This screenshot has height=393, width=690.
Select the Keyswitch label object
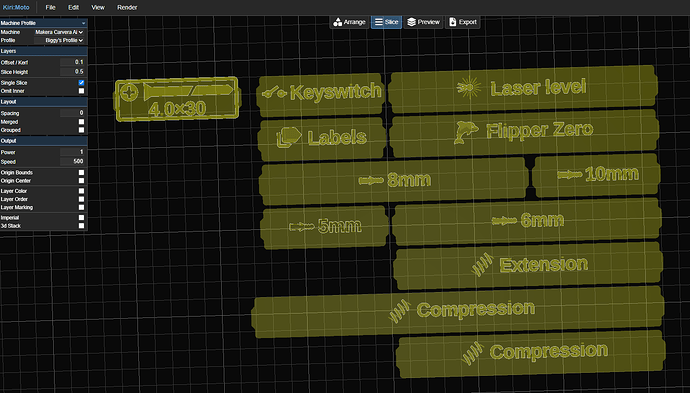click(x=321, y=94)
